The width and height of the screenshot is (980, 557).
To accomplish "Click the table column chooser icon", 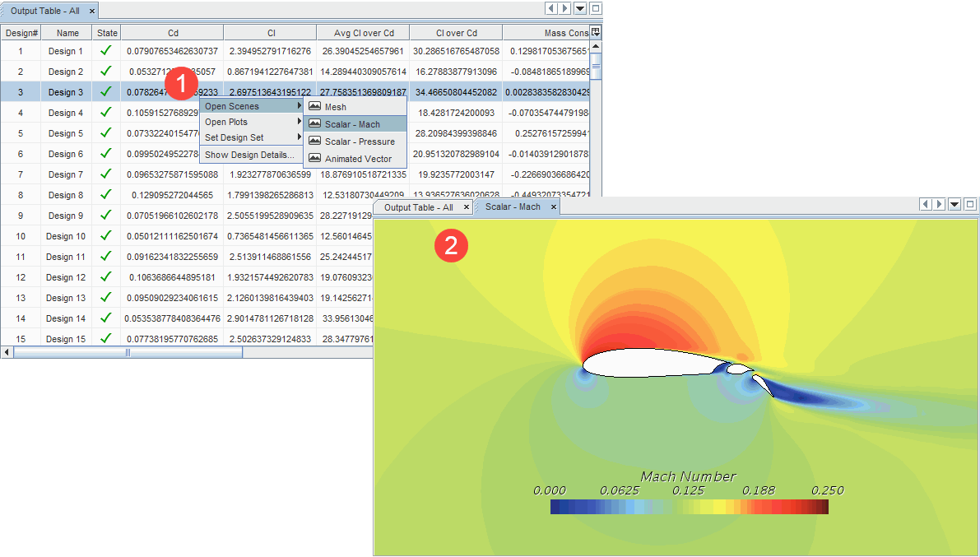I will tap(596, 32).
